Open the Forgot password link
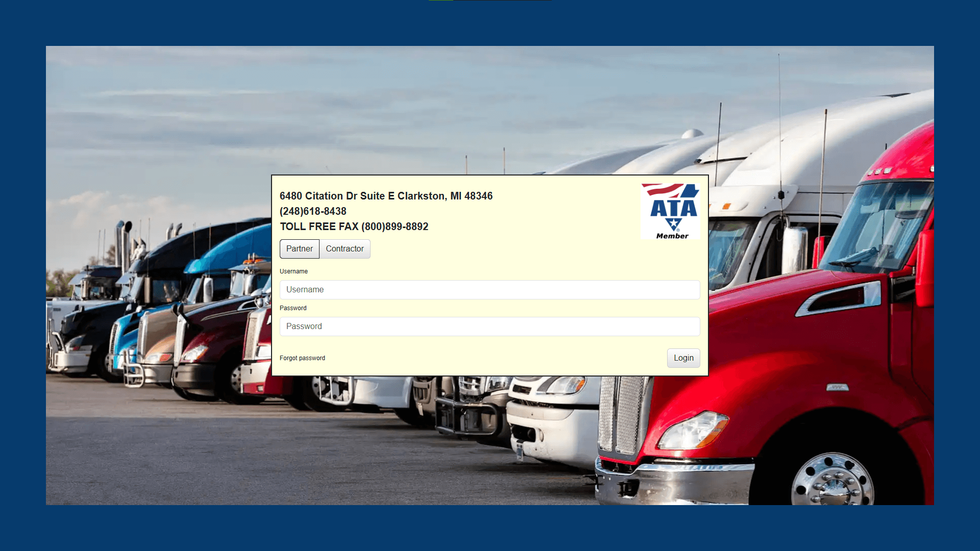980x551 pixels. (302, 358)
